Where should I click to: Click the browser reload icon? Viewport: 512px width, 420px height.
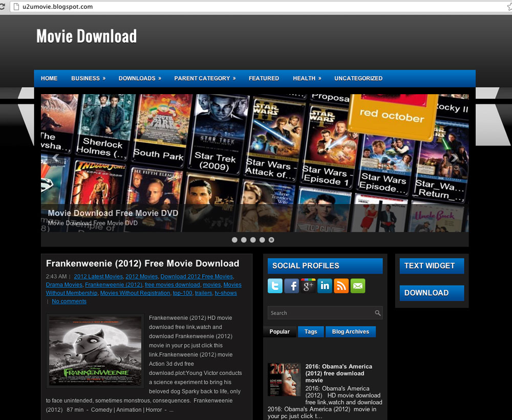3,7
